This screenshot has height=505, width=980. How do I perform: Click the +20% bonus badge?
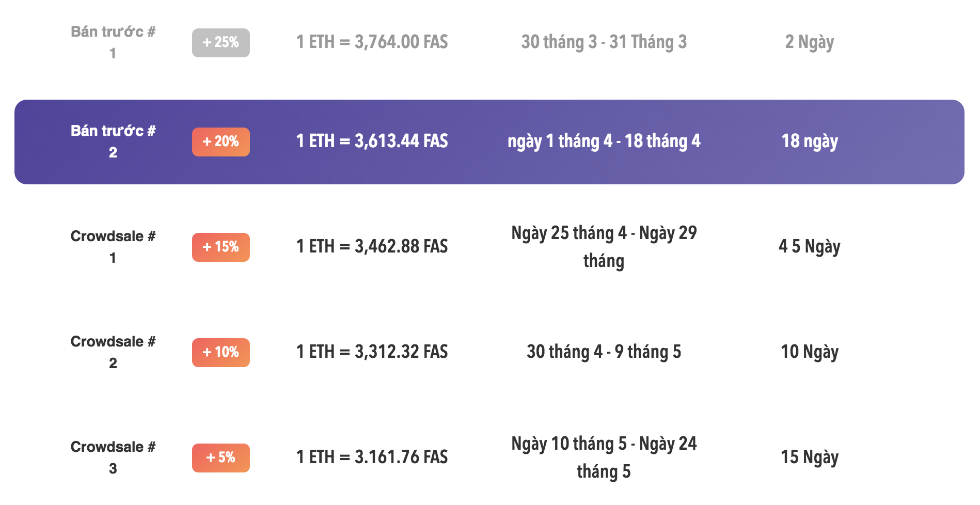(x=221, y=141)
